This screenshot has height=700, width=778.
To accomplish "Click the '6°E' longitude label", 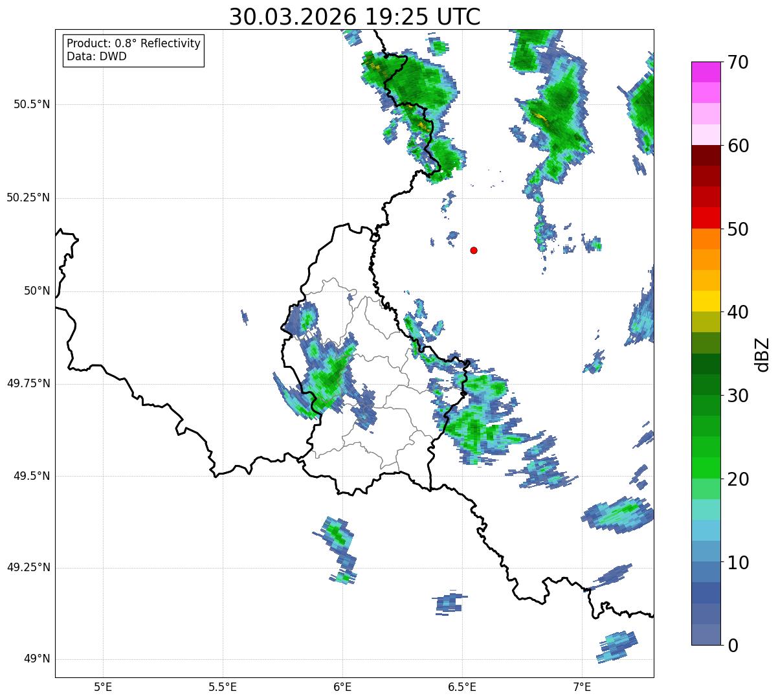I will pyautogui.click(x=342, y=686).
